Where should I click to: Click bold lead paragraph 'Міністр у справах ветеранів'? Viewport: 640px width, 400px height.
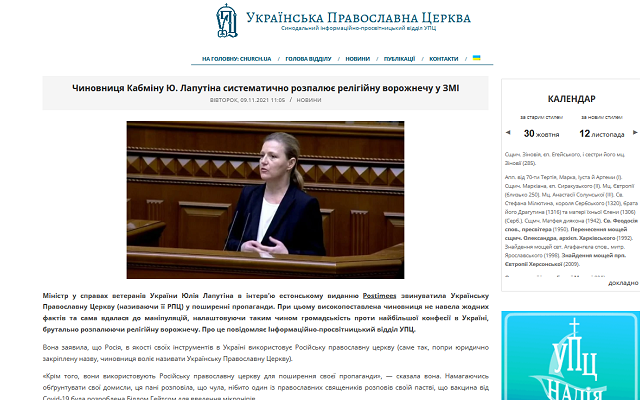pos(266,312)
